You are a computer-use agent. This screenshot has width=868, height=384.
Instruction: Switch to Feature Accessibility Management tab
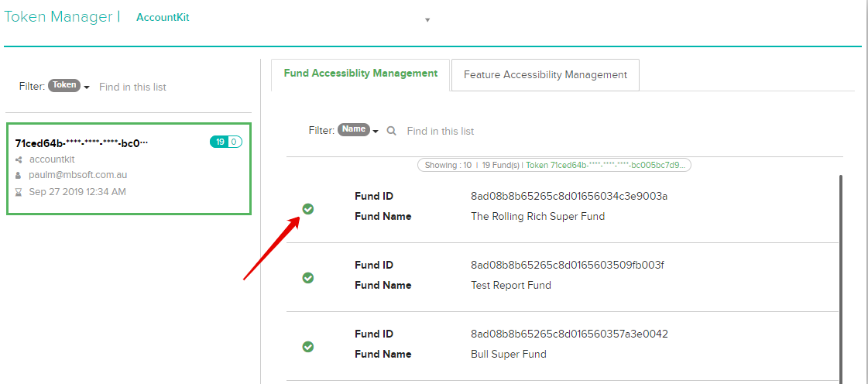pyautogui.click(x=545, y=74)
